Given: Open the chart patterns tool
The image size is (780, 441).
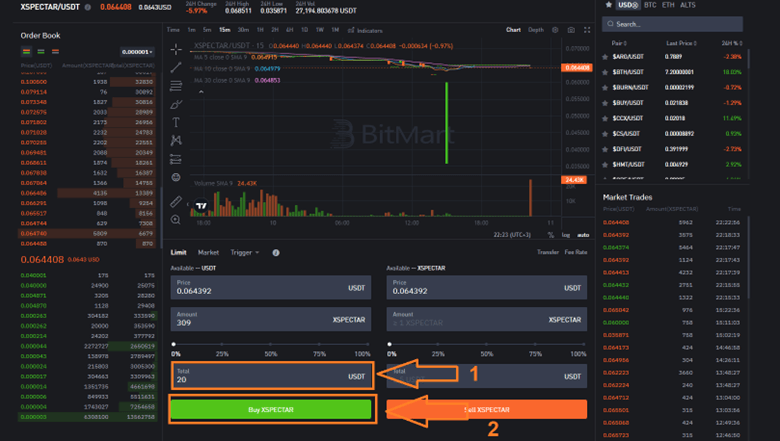Looking at the screenshot, I should point(176,141).
